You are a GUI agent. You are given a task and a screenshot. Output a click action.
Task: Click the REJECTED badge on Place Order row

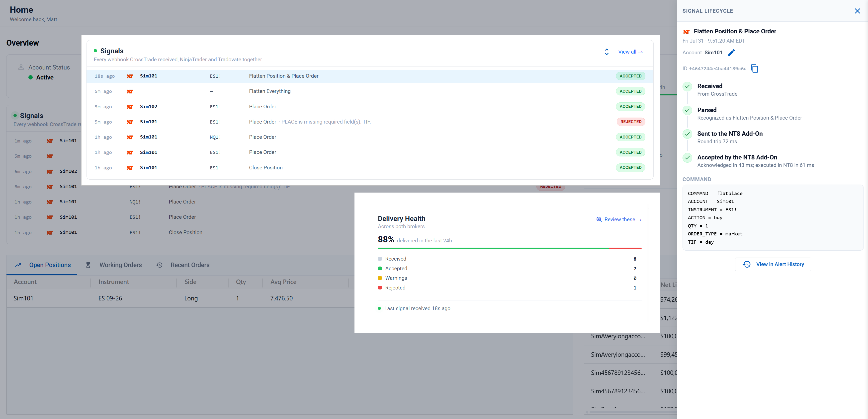pyautogui.click(x=631, y=122)
